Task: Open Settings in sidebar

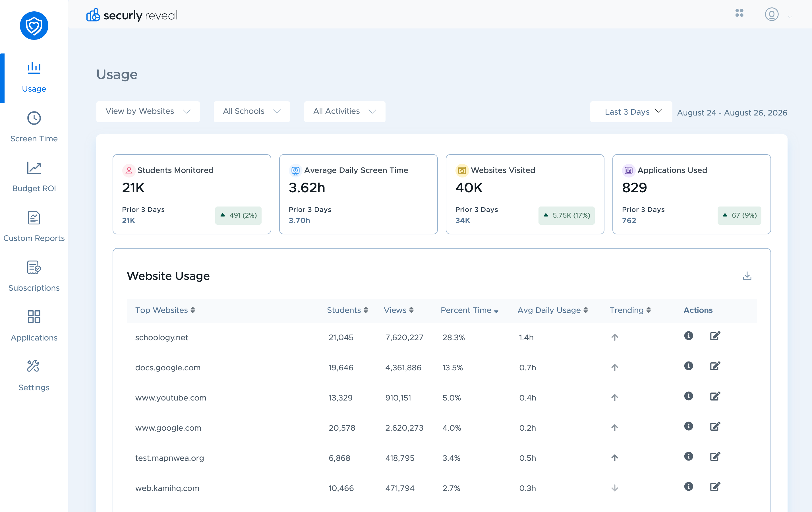Action: [x=34, y=376]
